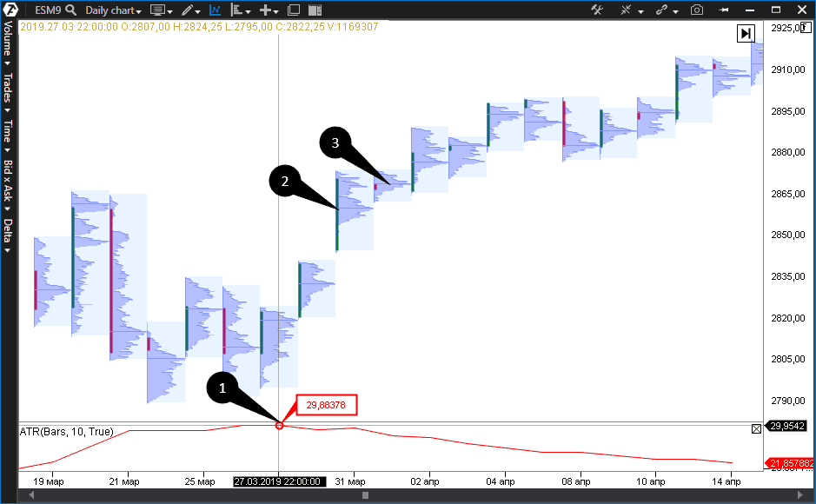Open chart settings with the tools icon
816x504 pixels.
pos(597,10)
